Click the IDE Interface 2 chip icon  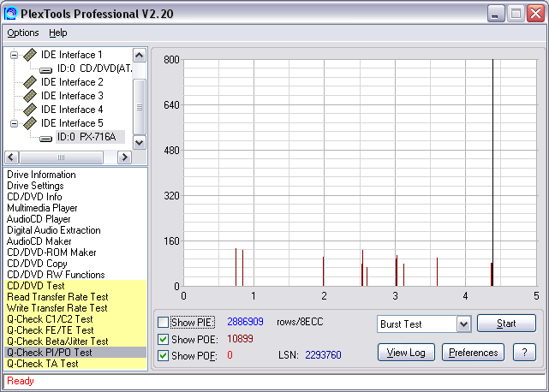coord(30,82)
